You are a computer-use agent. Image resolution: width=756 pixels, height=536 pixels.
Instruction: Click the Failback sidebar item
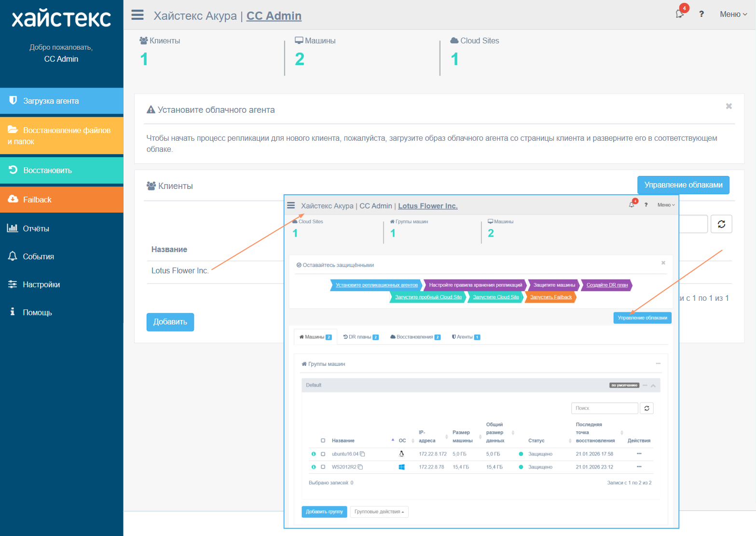pyautogui.click(x=62, y=200)
